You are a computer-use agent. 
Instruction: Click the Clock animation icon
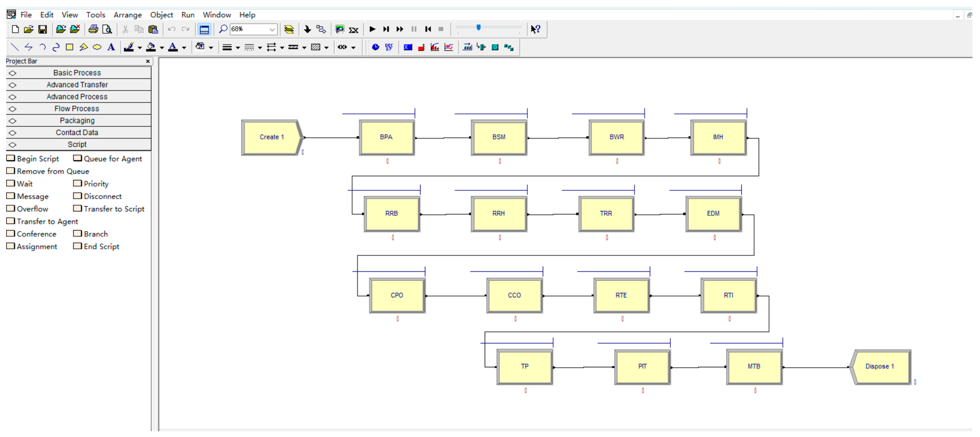click(x=375, y=47)
